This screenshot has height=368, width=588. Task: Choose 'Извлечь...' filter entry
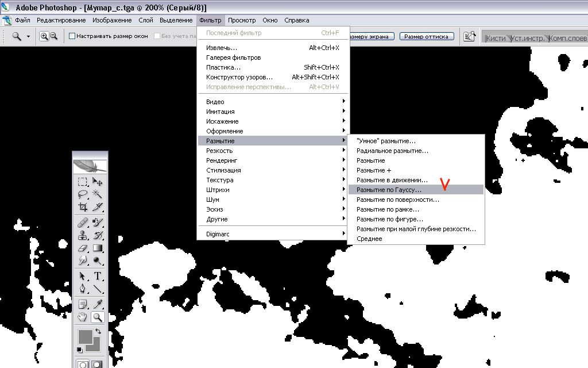click(273, 48)
